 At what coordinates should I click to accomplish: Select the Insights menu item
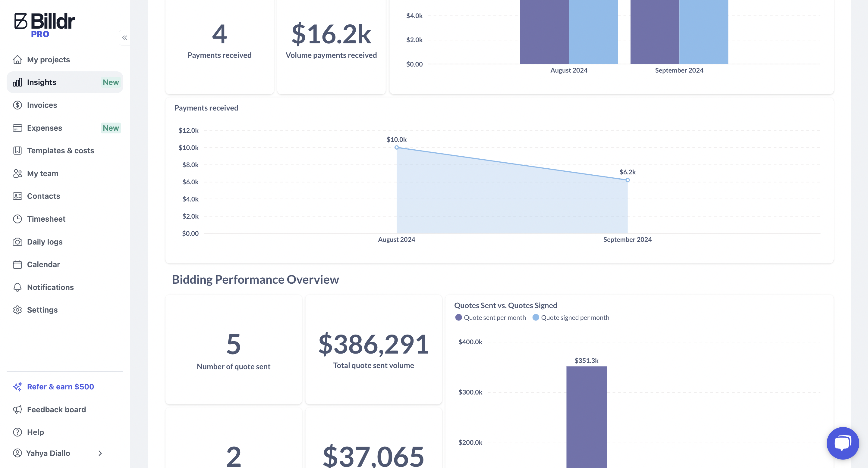pyautogui.click(x=42, y=82)
